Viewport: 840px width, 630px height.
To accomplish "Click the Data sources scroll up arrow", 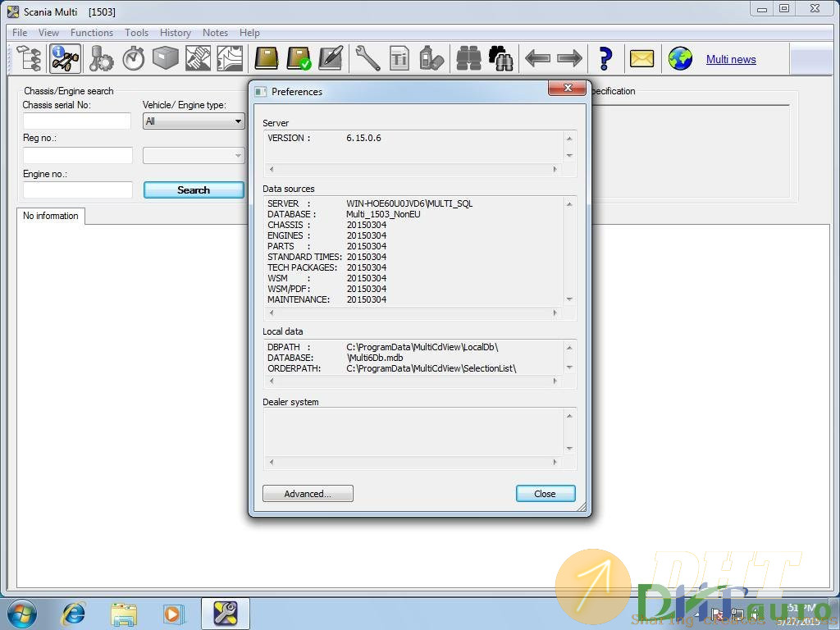I will tap(569, 204).
